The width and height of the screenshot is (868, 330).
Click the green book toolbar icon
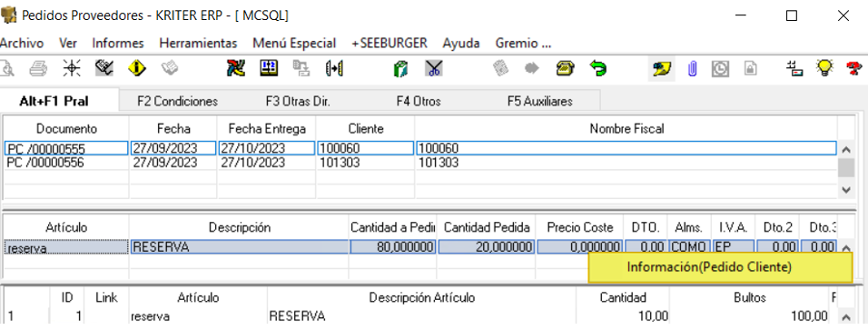(400, 69)
